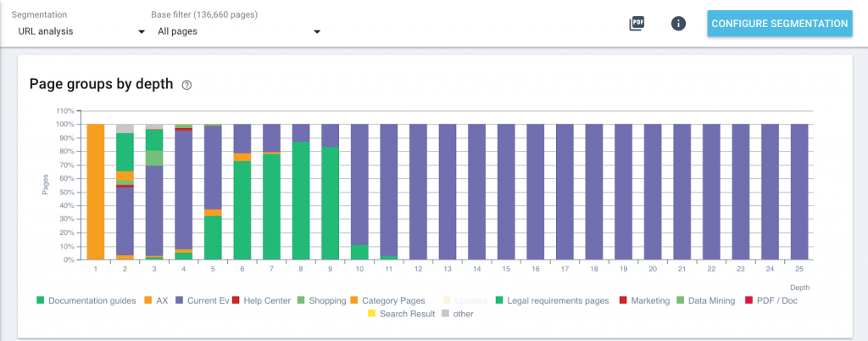Click the CONFIGURE SEGMENTATION button
This screenshot has width=868, height=341.
[780, 24]
